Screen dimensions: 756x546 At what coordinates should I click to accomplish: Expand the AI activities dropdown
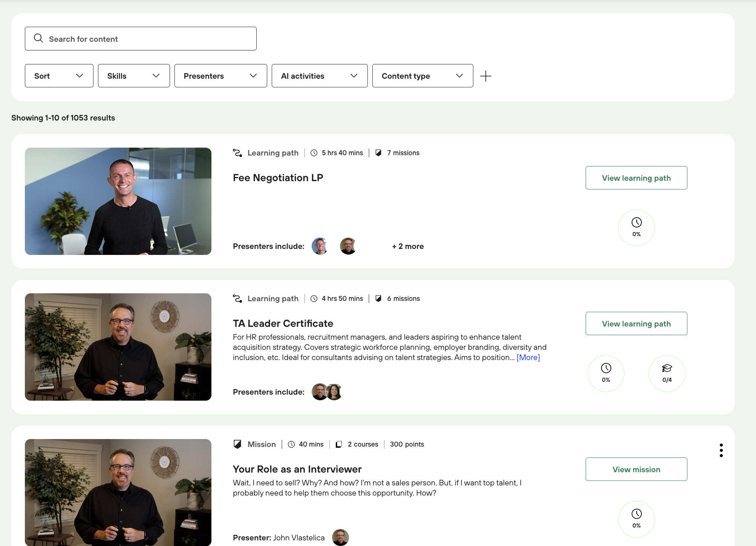point(319,76)
